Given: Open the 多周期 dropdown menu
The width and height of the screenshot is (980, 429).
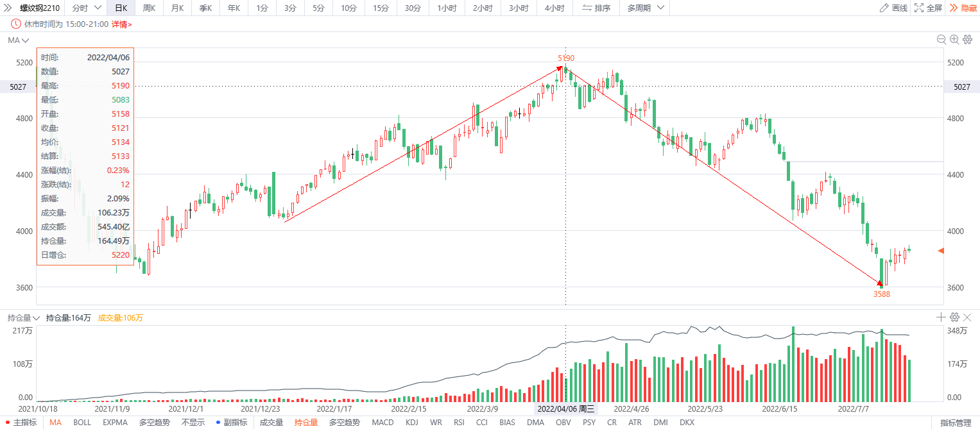Looking at the screenshot, I should (645, 8).
